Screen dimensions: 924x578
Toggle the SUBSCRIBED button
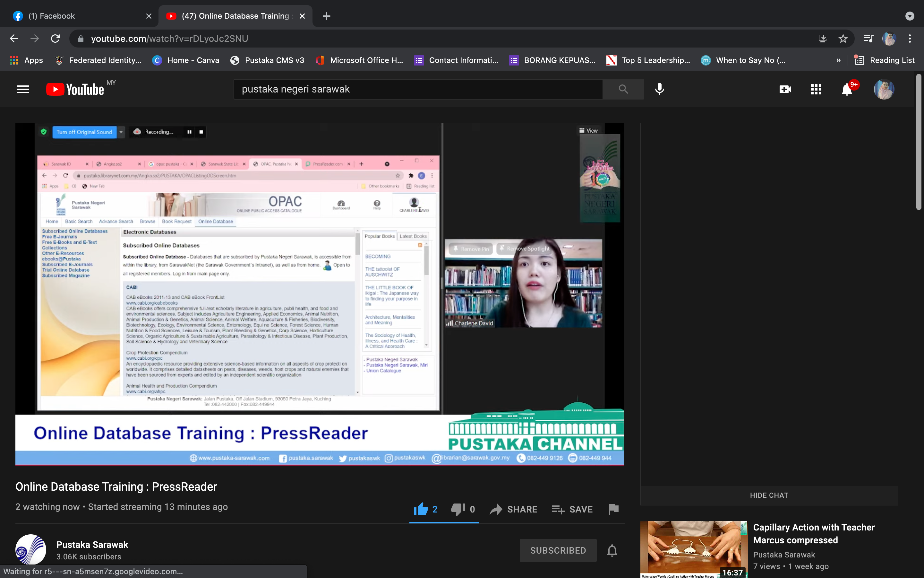click(x=558, y=550)
